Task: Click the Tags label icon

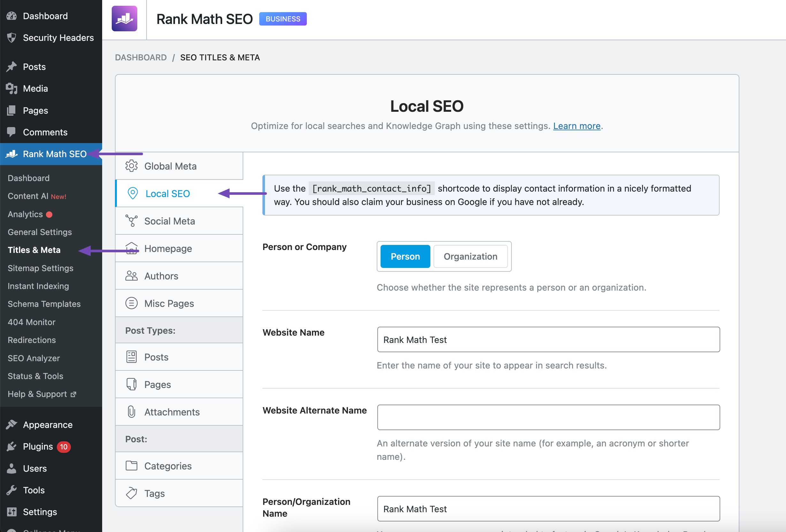Action: pos(131,493)
